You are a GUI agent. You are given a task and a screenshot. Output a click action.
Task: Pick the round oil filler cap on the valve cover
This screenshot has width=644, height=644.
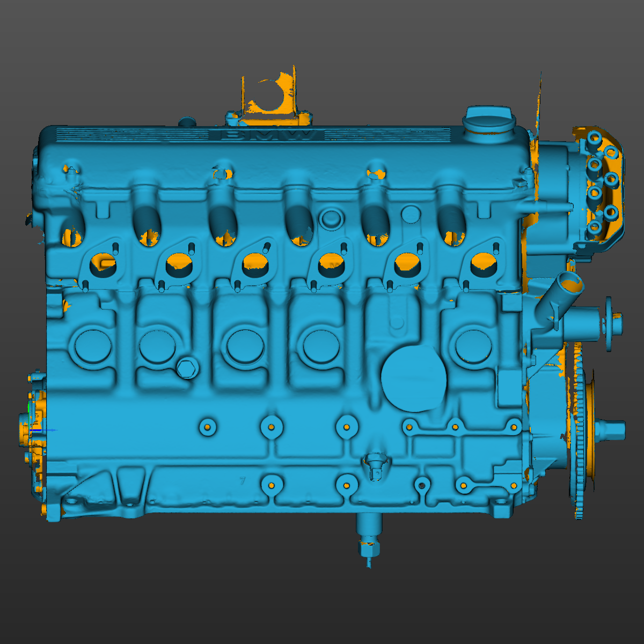(x=489, y=124)
